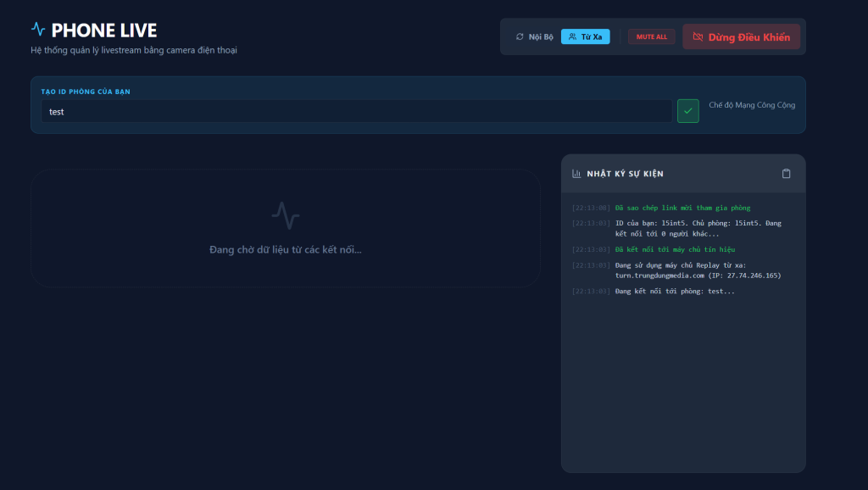The width and height of the screenshot is (868, 490).
Task: Click the NHẬT KÝ SỰ KIỆN header
Action: [x=625, y=174]
